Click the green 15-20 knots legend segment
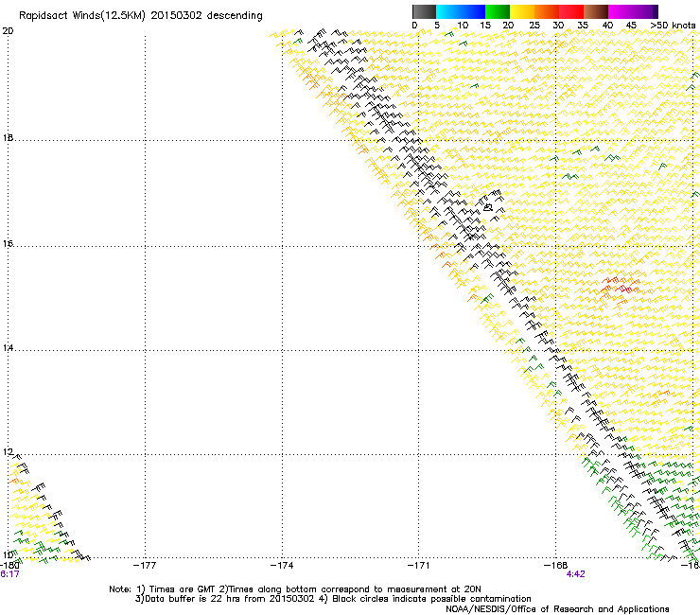Viewport: 700px width, 615px height. pyautogui.click(x=498, y=11)
